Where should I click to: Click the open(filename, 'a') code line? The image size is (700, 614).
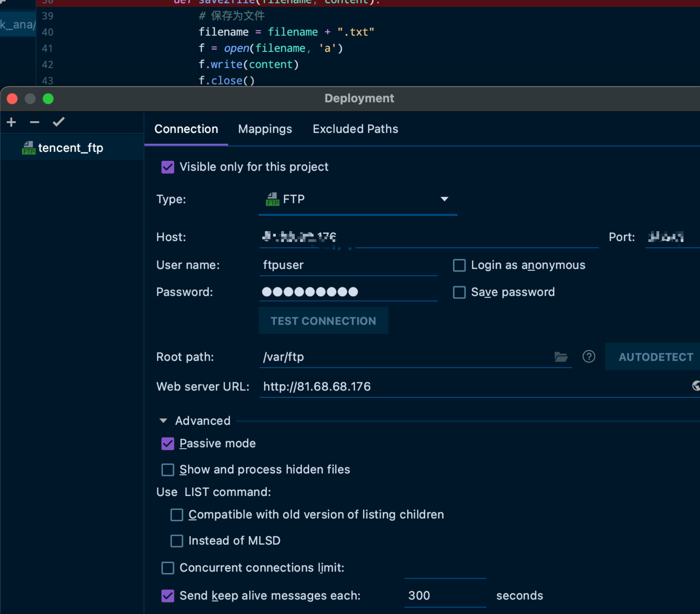(x=271, y=48)
